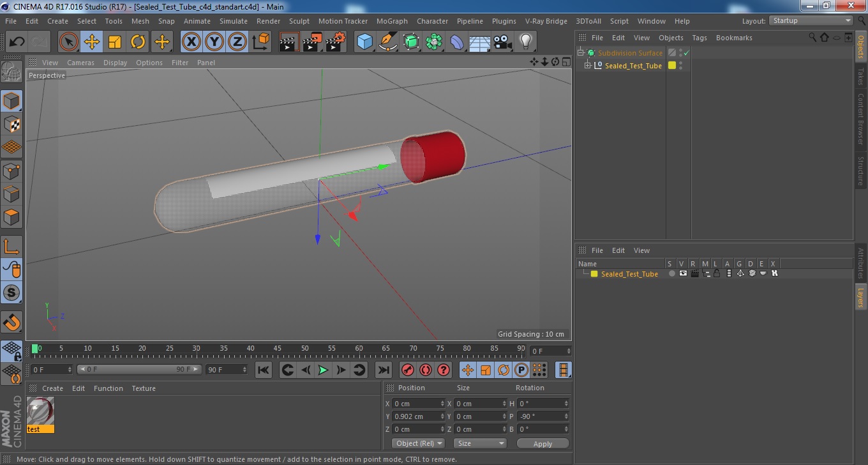The width and height of the screenshot is (868, 465).
Task: Add a Camera object
Action: pos(503,42)
